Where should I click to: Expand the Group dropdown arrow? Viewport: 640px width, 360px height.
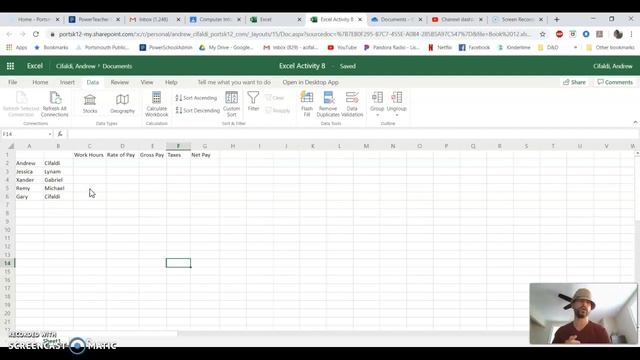click(x=377, y=116)
